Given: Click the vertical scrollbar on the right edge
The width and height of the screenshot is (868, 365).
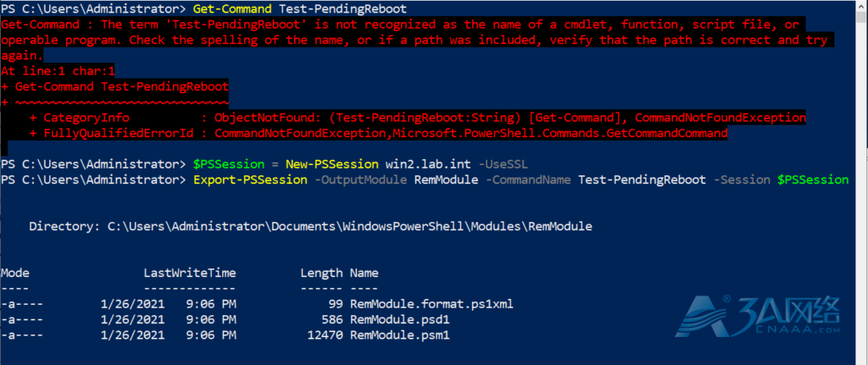Looking at the screenshot, I should (863, 183).
